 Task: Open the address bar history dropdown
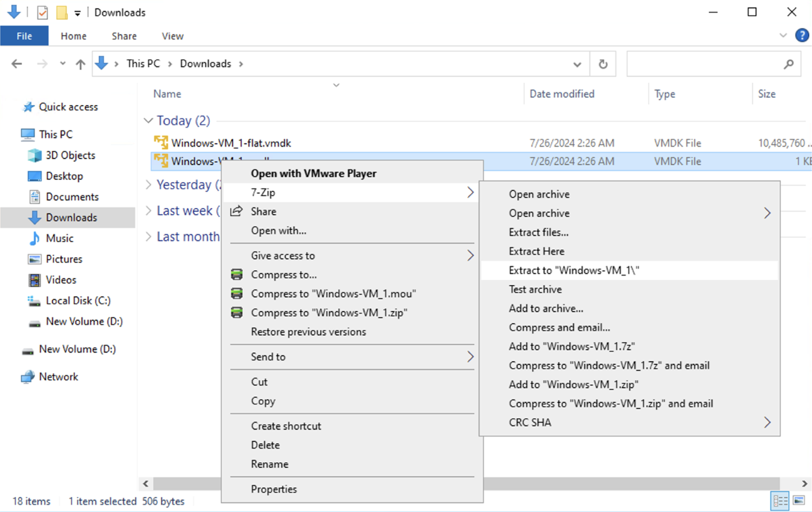tap(577, 64)
